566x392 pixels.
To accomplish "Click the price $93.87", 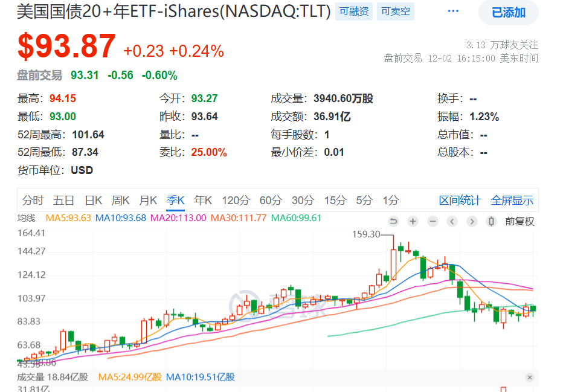I will (67, 46).
